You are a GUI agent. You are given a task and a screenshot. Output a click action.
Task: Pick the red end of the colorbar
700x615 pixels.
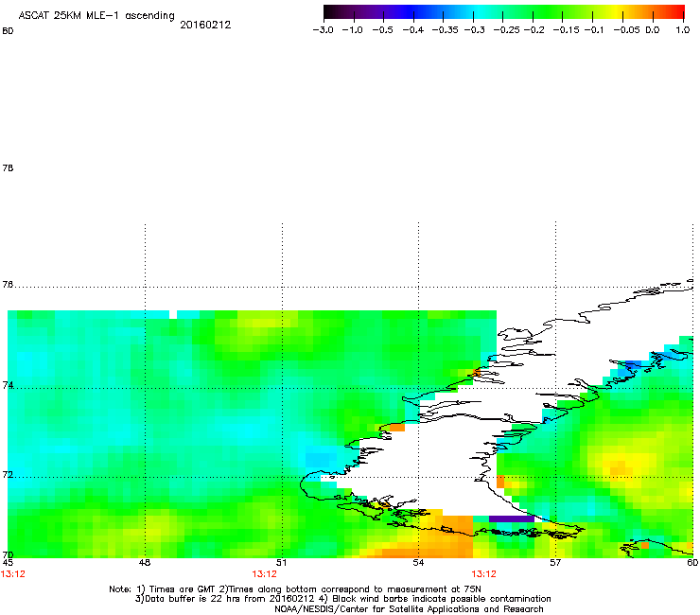click(676, 11)
